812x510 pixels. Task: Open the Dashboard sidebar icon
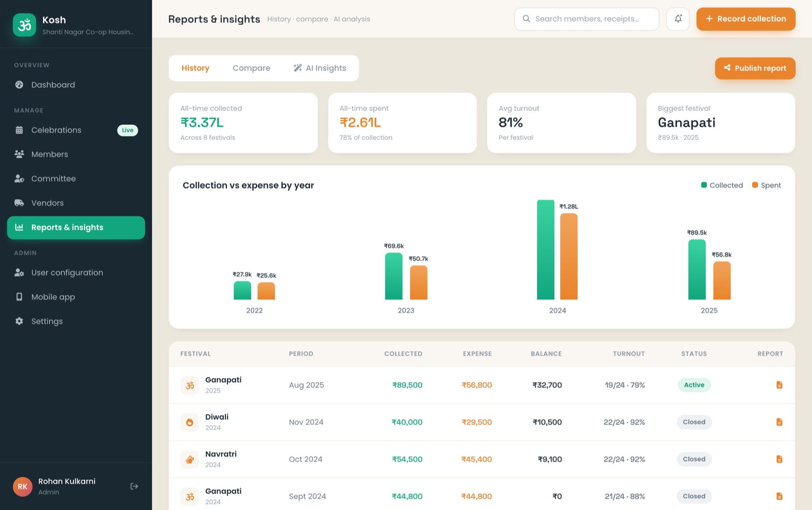[19, 85]
